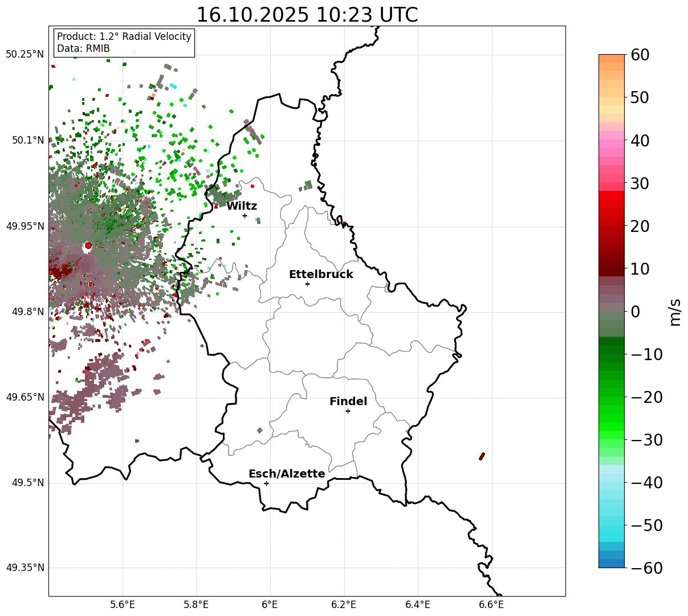Click the 49.65°N latitude tick label
The height and width of the screenshot is (616, 688).
pos(25,397)
